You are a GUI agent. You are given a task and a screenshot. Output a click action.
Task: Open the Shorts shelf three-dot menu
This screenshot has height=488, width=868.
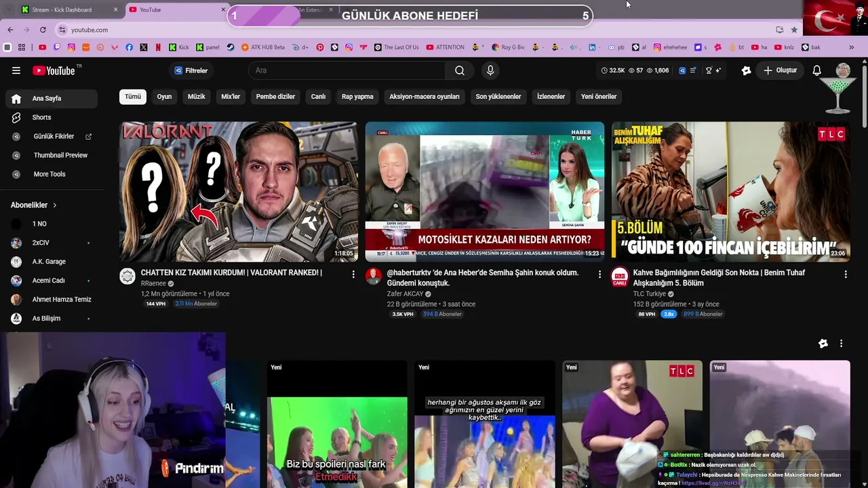(x=841, y=344)
